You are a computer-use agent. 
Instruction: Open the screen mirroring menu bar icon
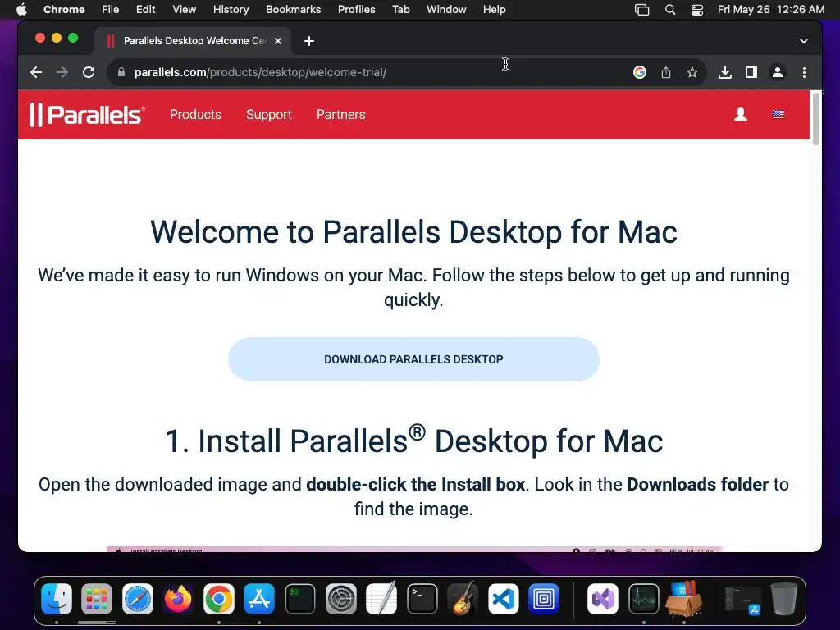[641, 10]
